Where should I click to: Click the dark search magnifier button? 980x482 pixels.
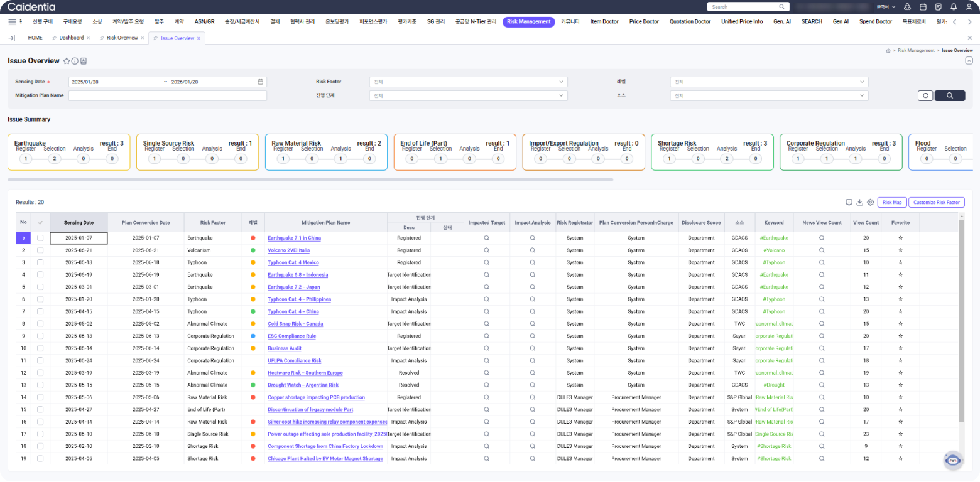[x=949, y=95]
